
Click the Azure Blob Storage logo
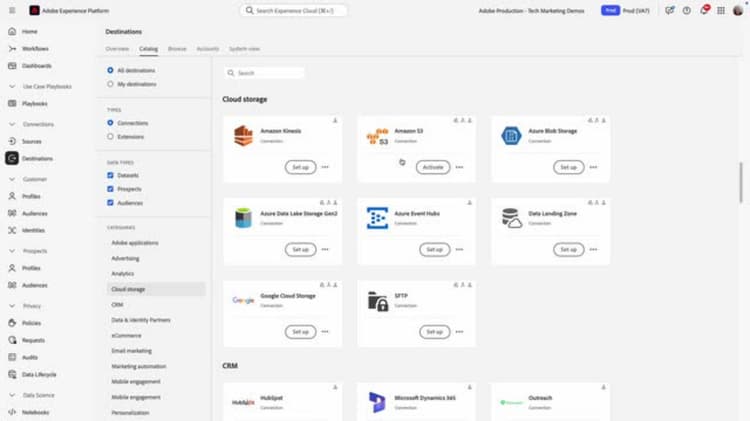[x=511, y=136]
